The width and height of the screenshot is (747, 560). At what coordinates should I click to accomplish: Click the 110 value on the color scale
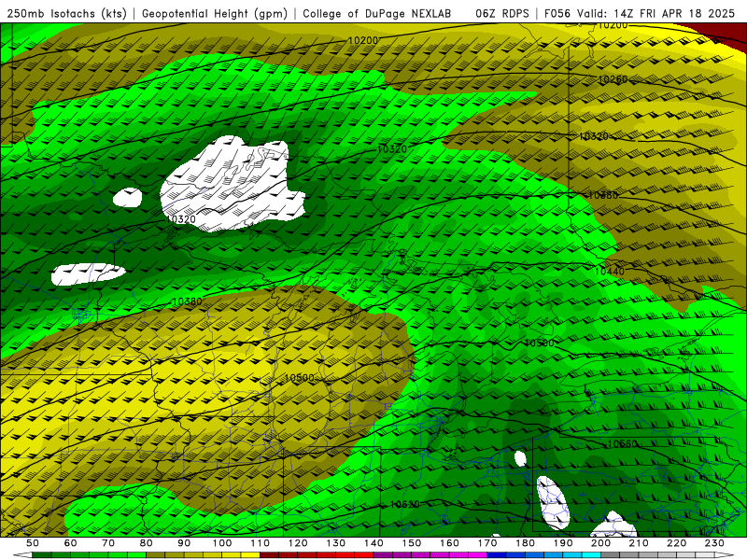pyautogui.click(x=260, y=543)
